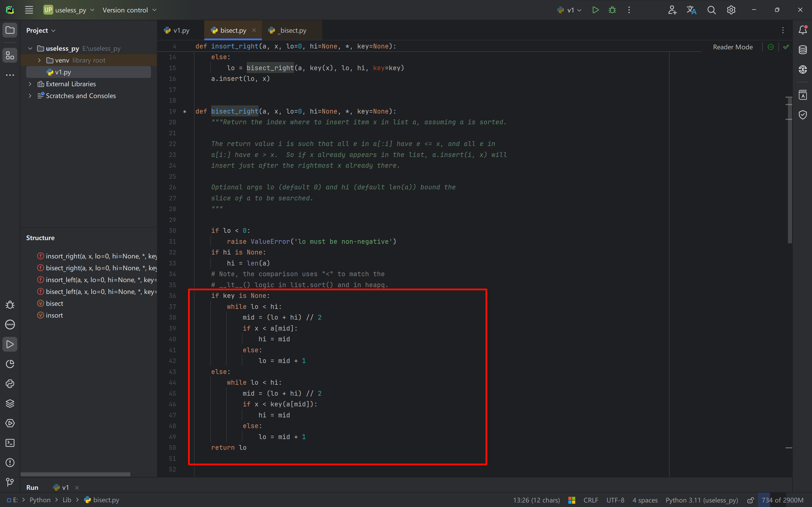812x507 pixels.
Task: Toggle the read-only lock in status bar
Action: tap(751, 500)
